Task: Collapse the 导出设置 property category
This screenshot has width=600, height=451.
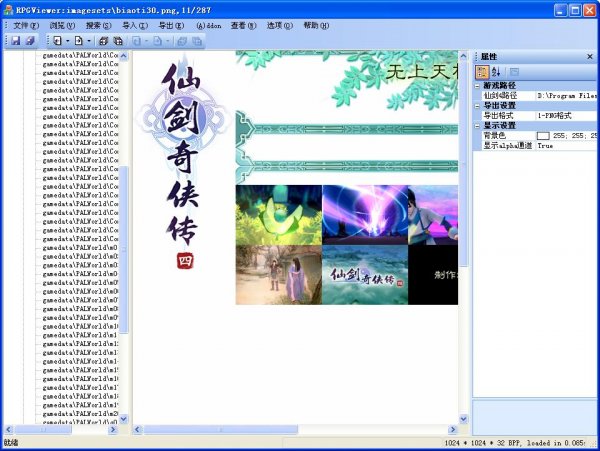Action: point(477,106)
